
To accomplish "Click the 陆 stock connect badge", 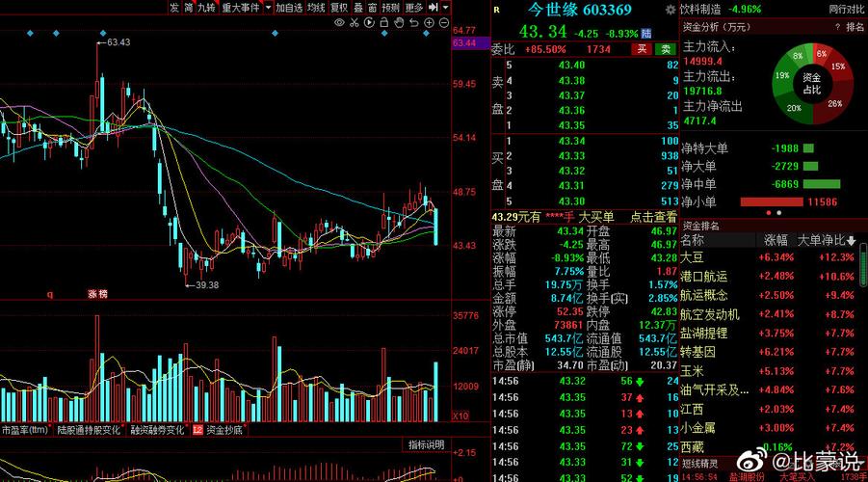I will point(646,34).
